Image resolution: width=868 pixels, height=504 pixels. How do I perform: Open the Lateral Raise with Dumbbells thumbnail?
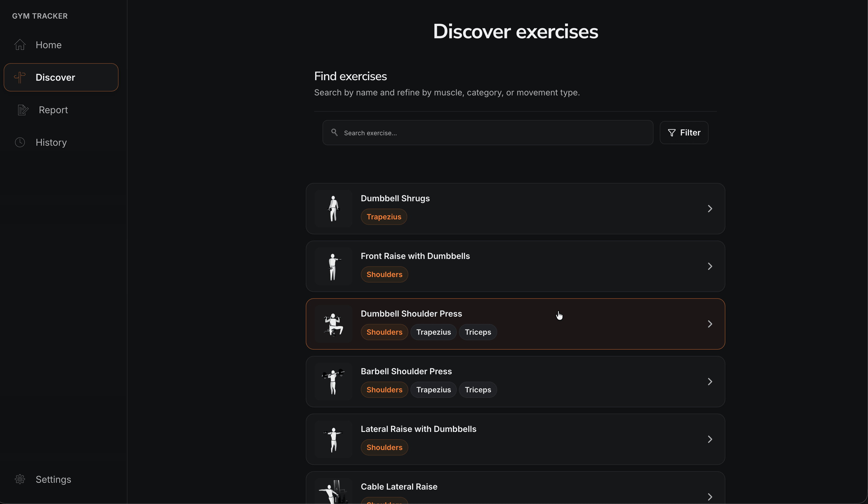point(333,439)
